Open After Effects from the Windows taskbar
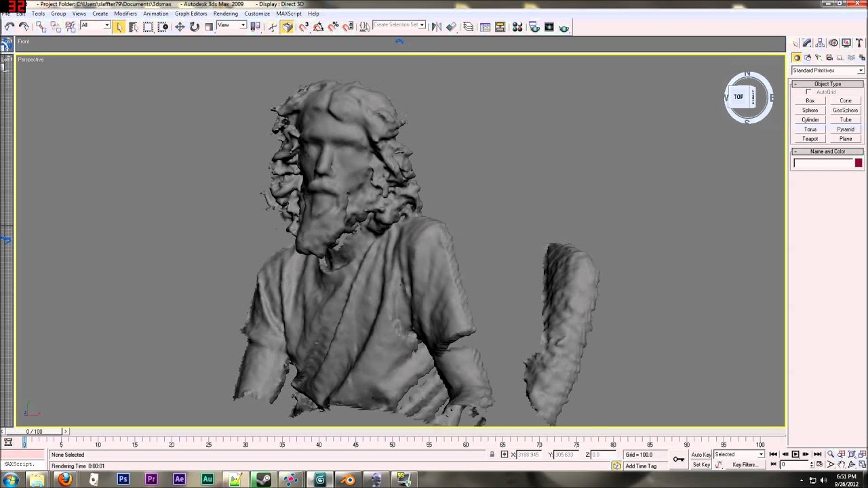This screenshot has height=488, width=868. pos(179,480)
